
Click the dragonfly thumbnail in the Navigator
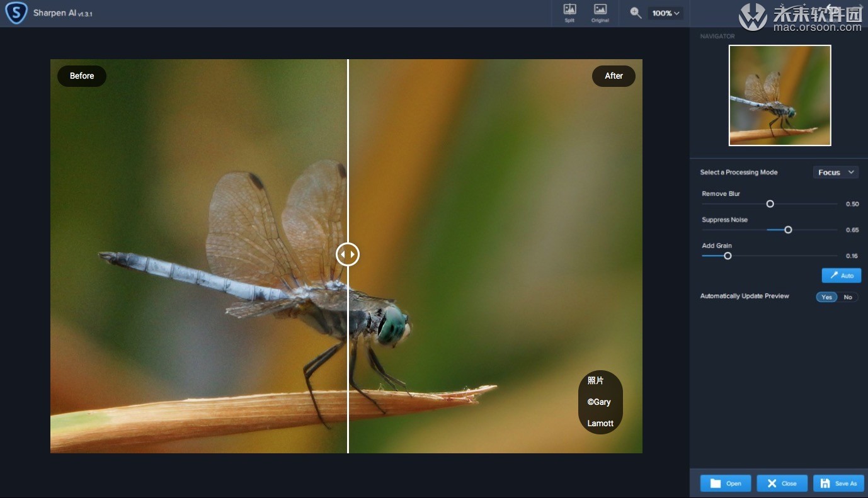click(779, 95)
